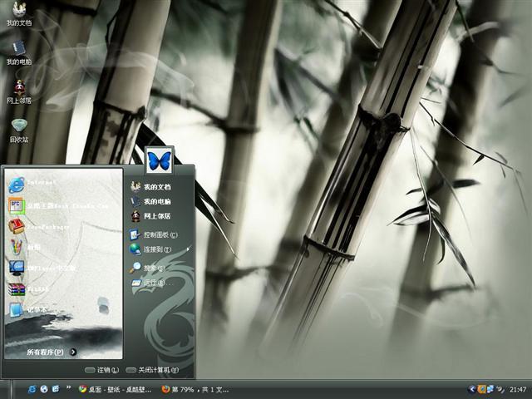Open 网上邻居 desktop icon
The image size is (532, 399).
[x=19, y=91]
